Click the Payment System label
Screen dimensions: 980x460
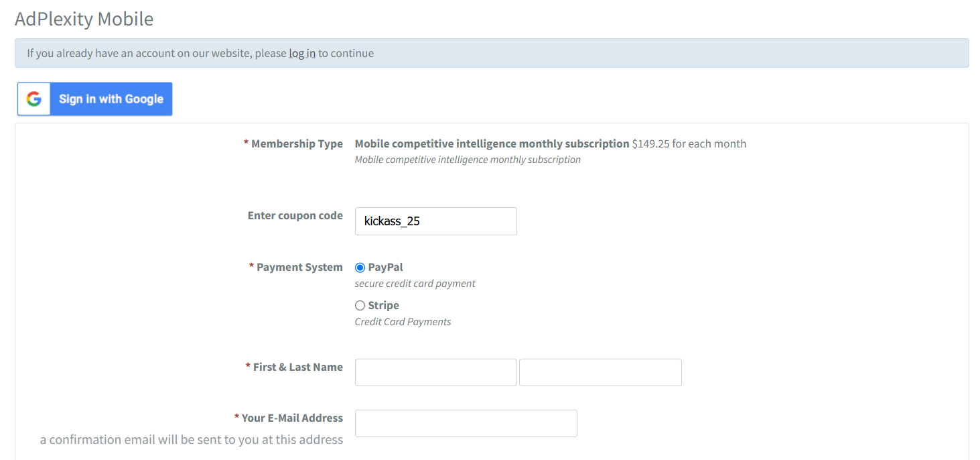coord(296,268)
